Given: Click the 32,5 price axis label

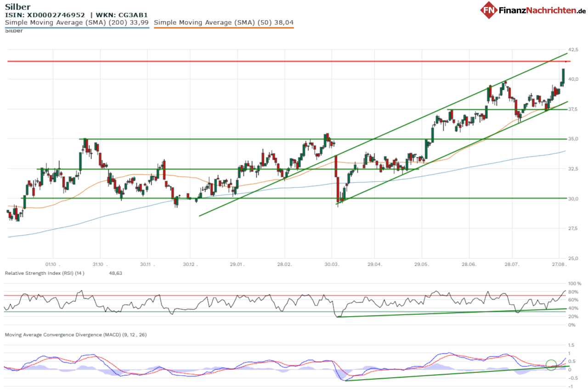Looking at the screenshot, I should tap(573, 169).
